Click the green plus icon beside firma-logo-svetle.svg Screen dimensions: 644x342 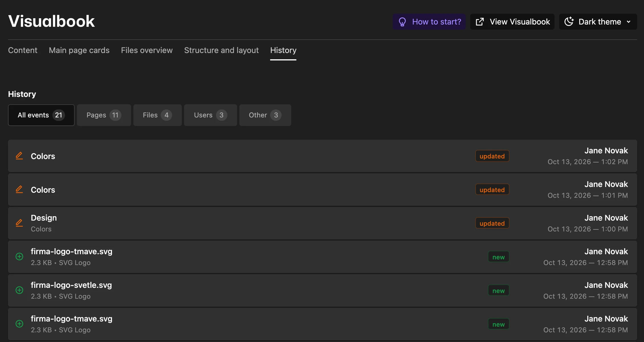click(x=19, y=290)
